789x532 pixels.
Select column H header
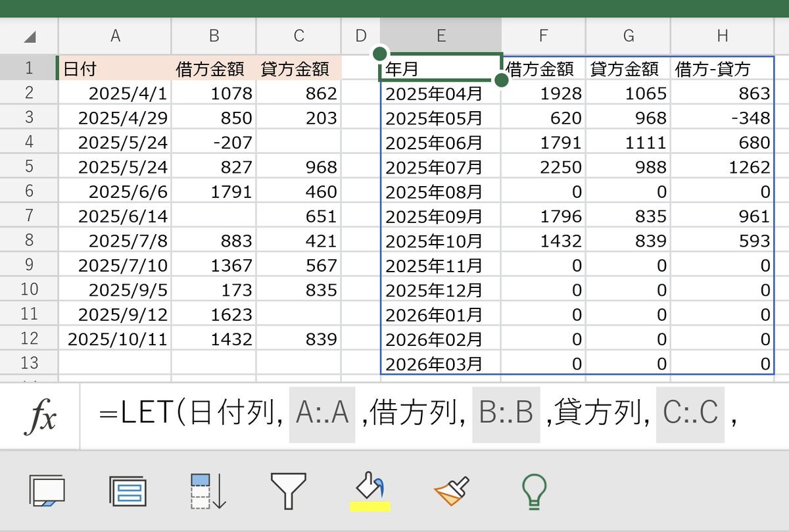(723, 36)
